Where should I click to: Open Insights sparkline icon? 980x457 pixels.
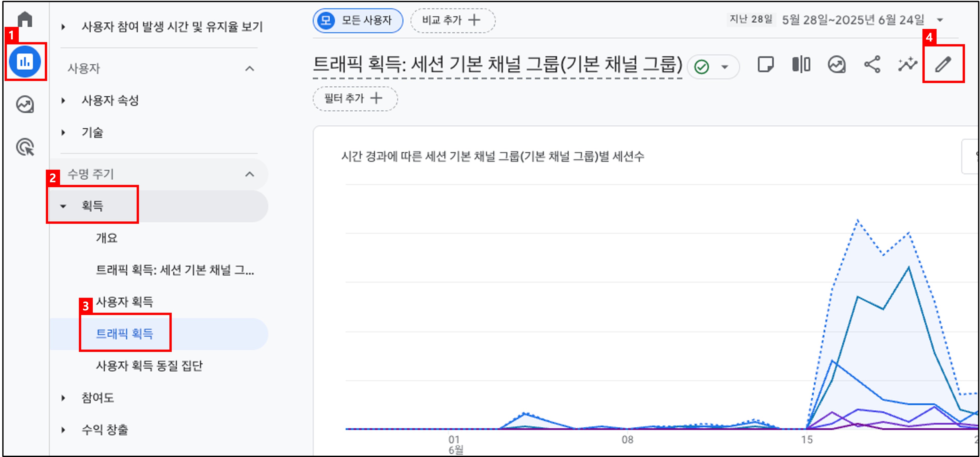[x=908, y=64]
